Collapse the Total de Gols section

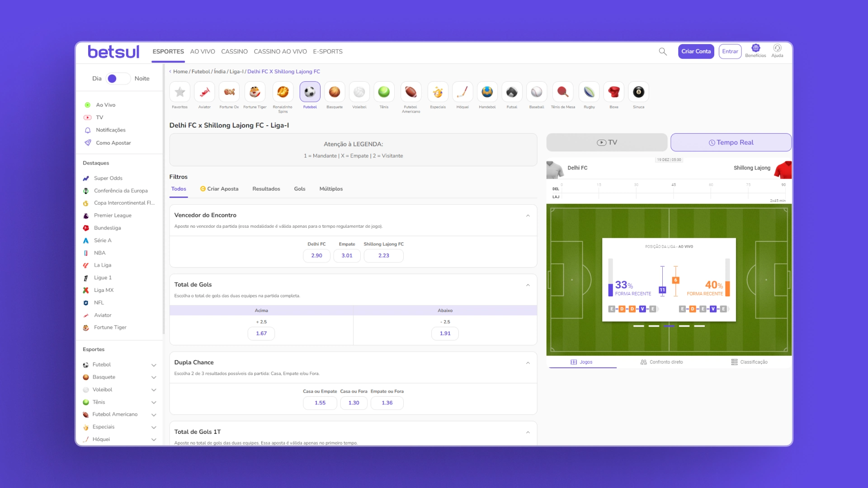(x=528, y=285)
